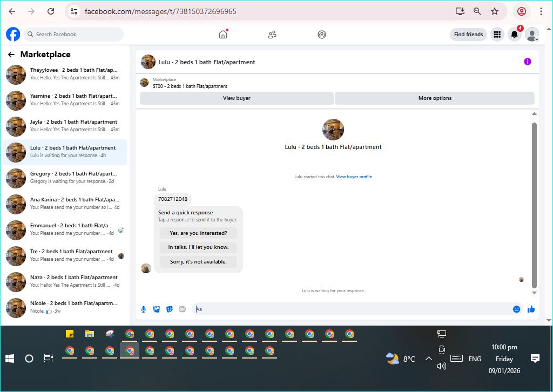Open View buyer profile link
The height and width of the screenshot is (392, 553).
pyautogui.click(x=354, y=177)
